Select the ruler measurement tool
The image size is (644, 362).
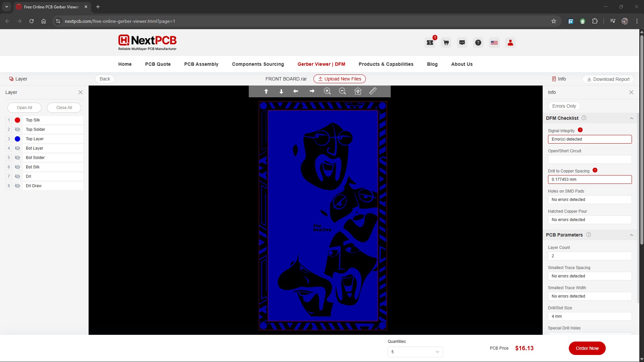click(x=373, y=91)
